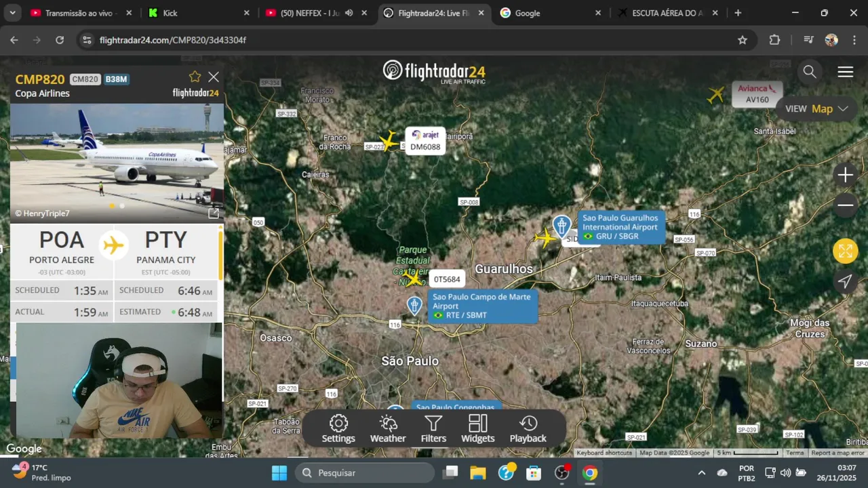Open Weather layers in the toolbar
868x488 pixels.
pos(388,429)
